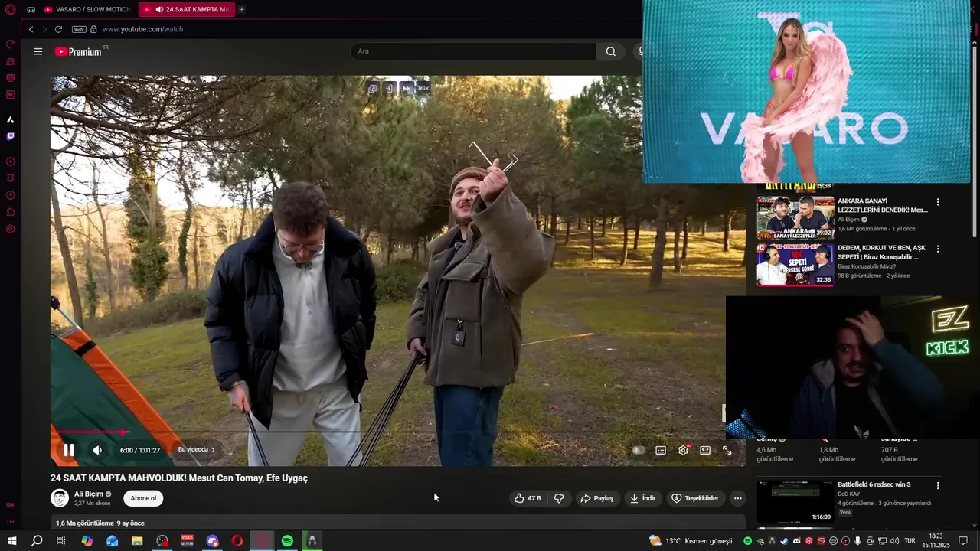Click the youtube.com/watch address bar
Screen dimensions: 980x551
(x=142, y=29)
